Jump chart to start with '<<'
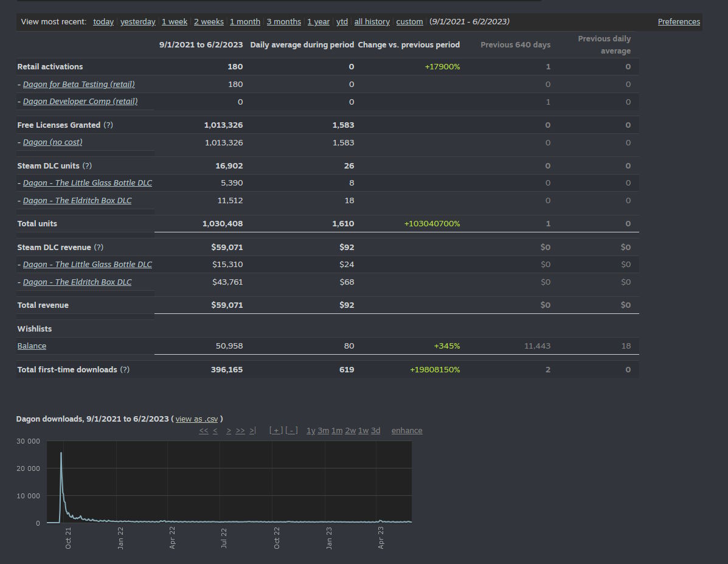This screenshot has width=728, height=564. (x=203, y=431)
